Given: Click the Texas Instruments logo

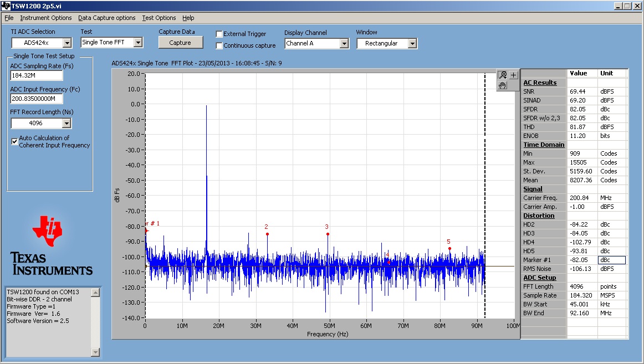Looking at the screenshot, I should pos(51,245).
